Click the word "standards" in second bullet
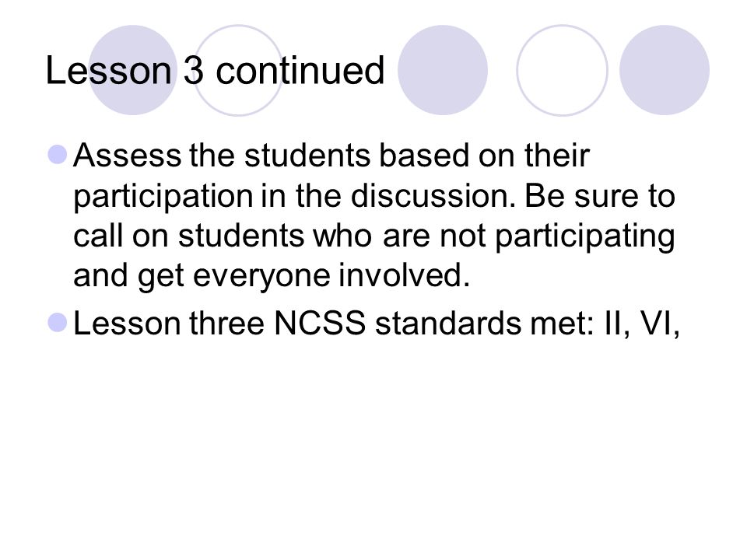747x560 pixels. (x=449, y=323)
